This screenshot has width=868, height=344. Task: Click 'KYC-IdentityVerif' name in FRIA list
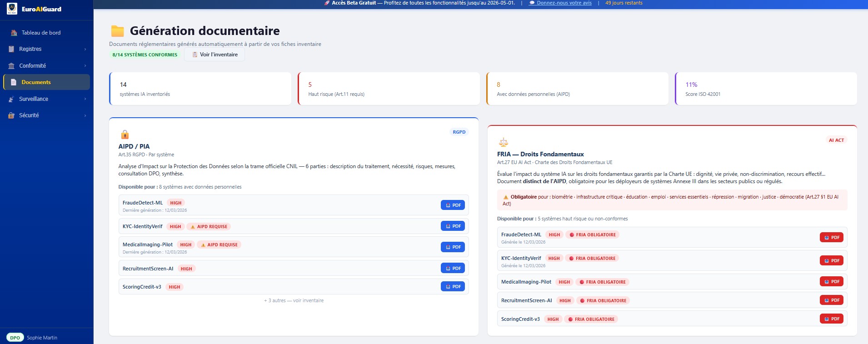pos(521,259)
